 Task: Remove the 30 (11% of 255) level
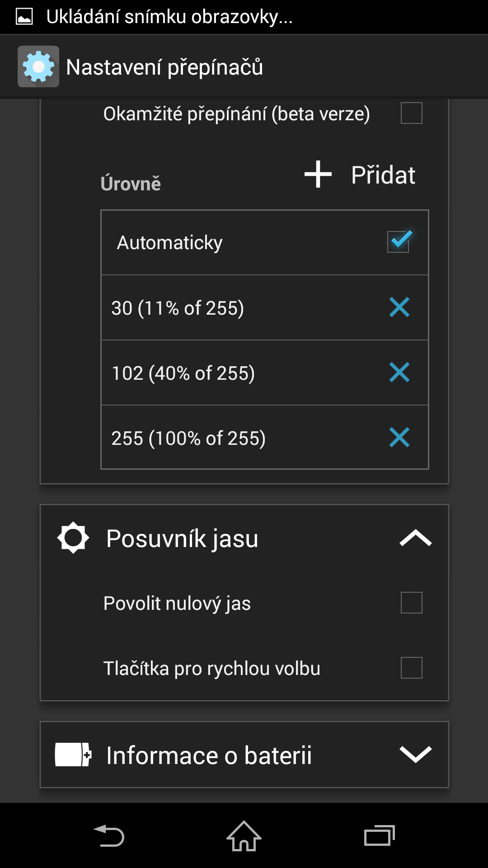pyautogui.click(x=399, y=307)
